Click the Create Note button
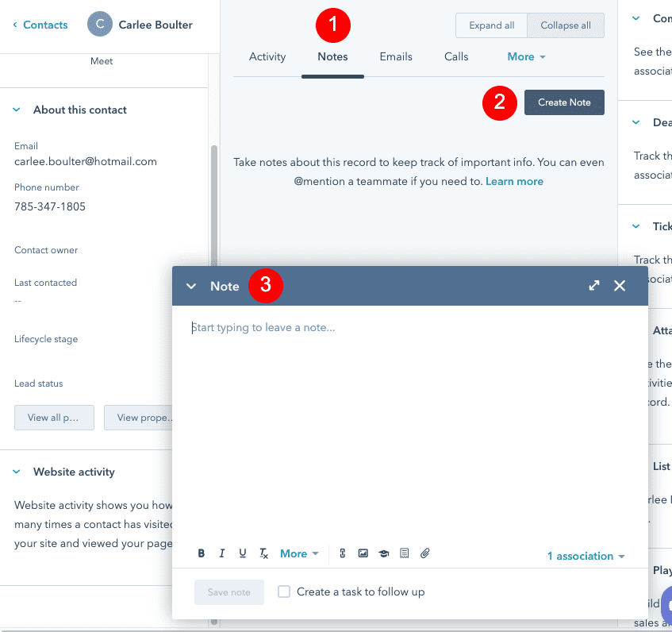Viewport: 672px width, 632px height. [564, 102]
